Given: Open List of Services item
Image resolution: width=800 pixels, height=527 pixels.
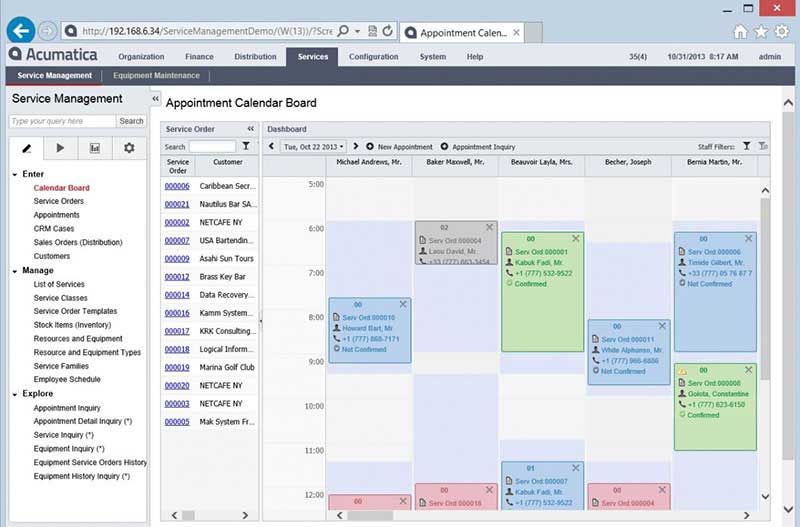Looking at the screenshot, I should [59, 284].
